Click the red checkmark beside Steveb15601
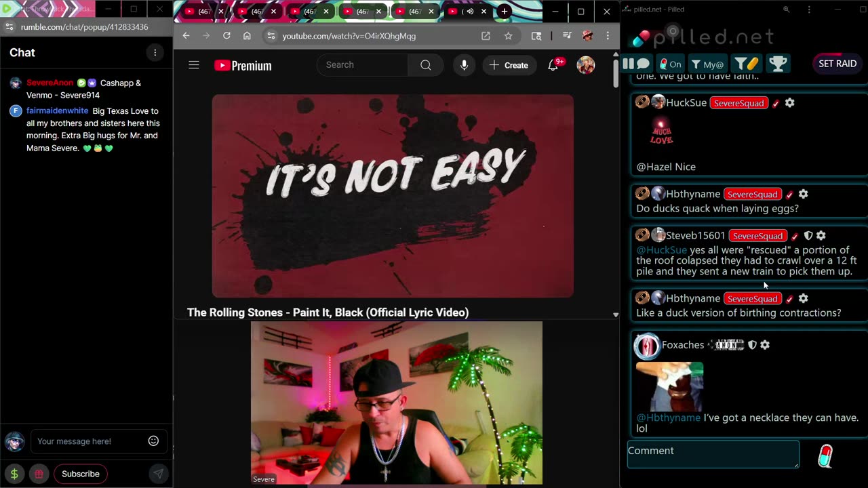868x488 pixels. pyautogui.click(x=795, y=236)
